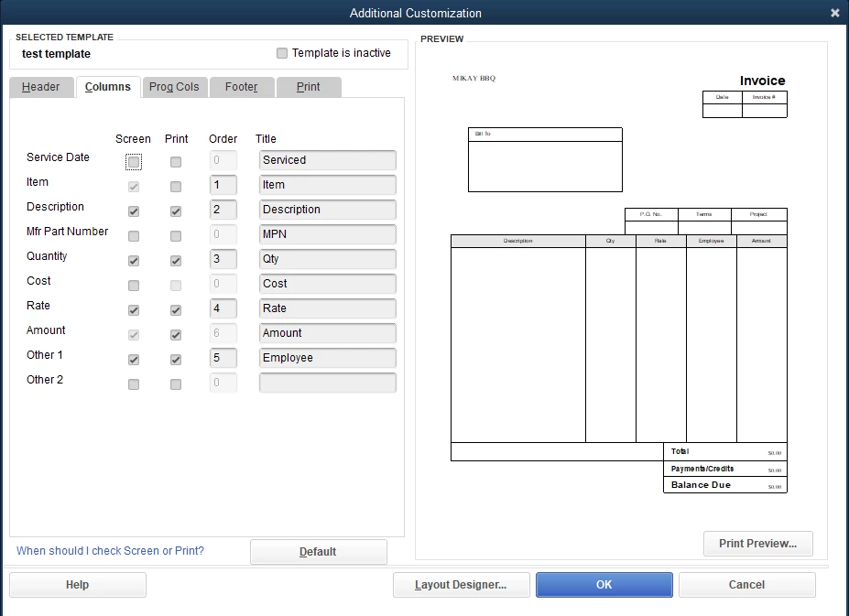Click the Description Order field

223,210
